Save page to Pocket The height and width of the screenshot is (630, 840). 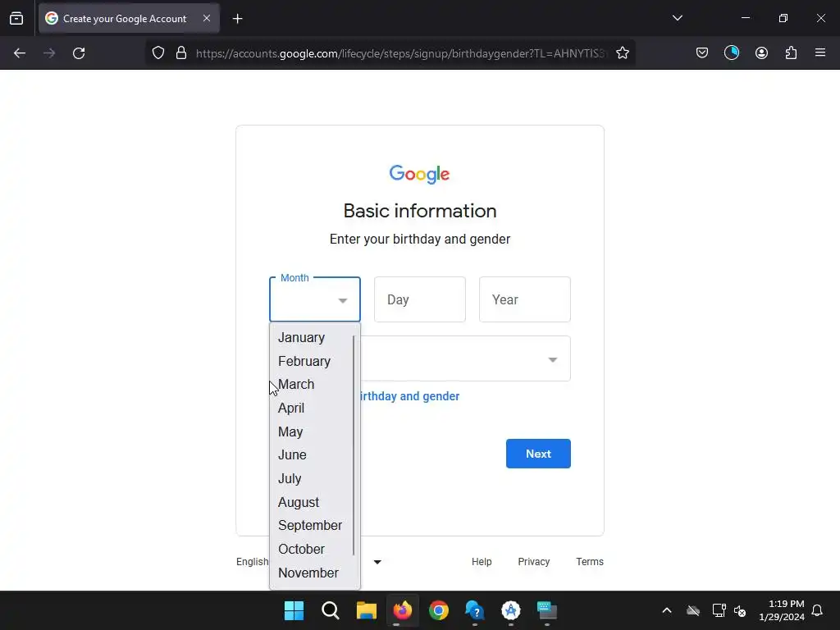(x=702, y=53)
